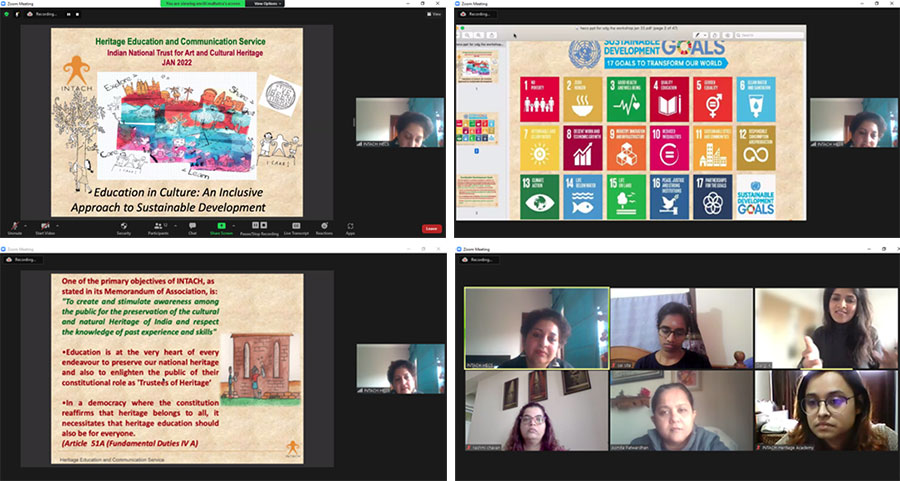Select the SDG grid page thumbnail in sidebar

point(478,129)
